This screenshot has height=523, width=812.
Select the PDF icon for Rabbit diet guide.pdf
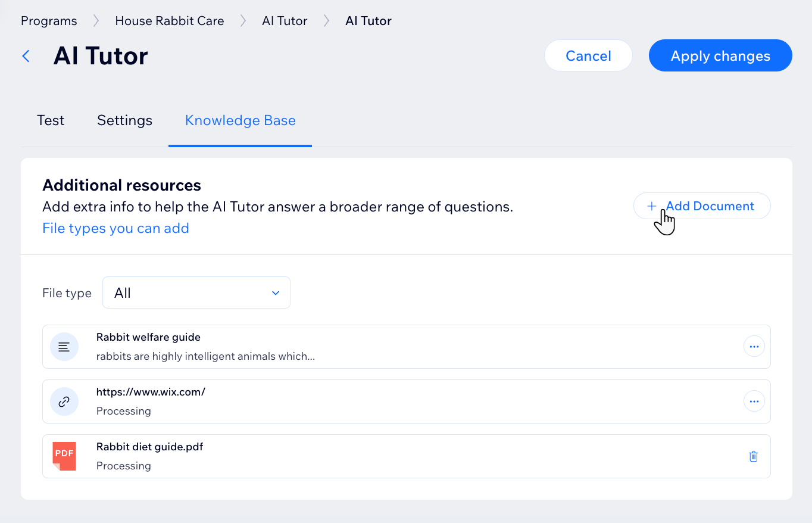(64, 456)
